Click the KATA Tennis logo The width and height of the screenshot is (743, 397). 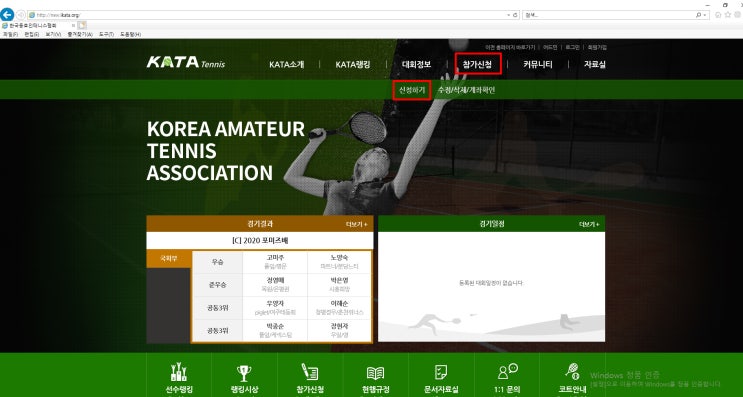click(x=186, y=62)
